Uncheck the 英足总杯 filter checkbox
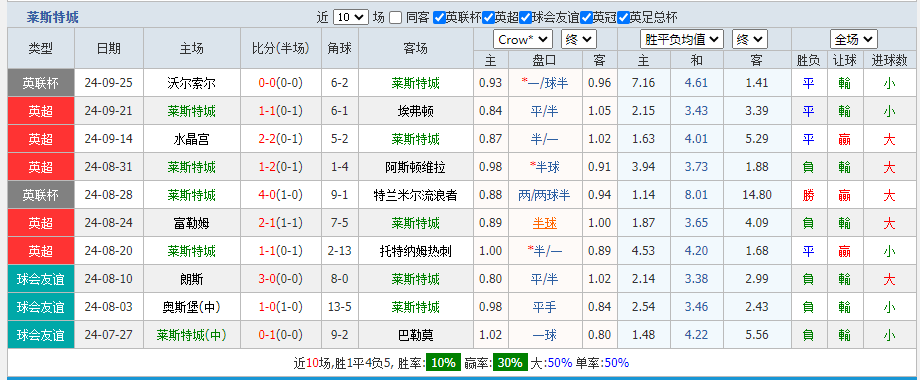 click(x=624, y=18)
